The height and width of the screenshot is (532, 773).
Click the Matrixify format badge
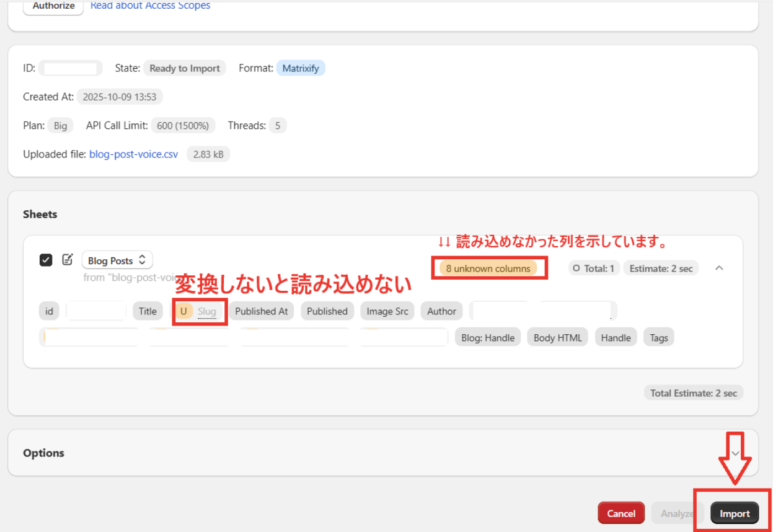point(301,68)
